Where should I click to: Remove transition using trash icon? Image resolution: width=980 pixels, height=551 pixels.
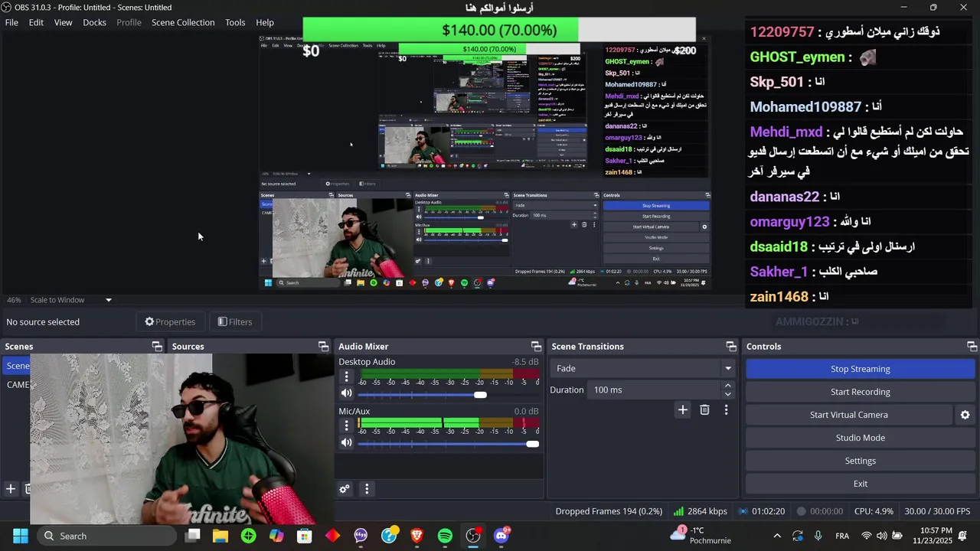click(x=704, y=410)
